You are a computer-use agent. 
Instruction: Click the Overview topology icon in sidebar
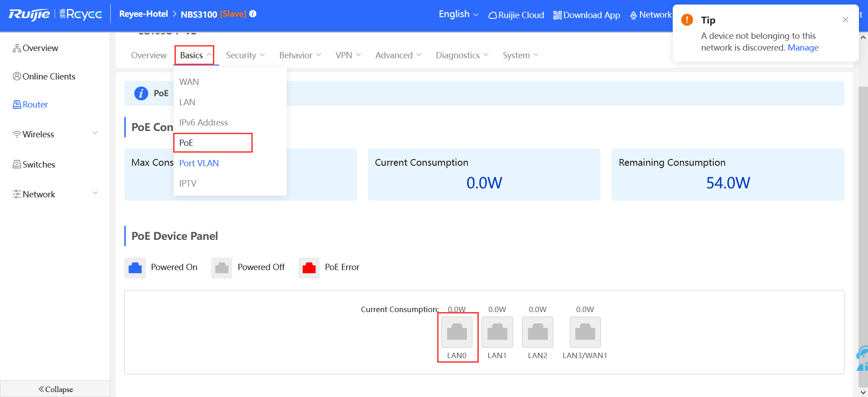[17, 48]
